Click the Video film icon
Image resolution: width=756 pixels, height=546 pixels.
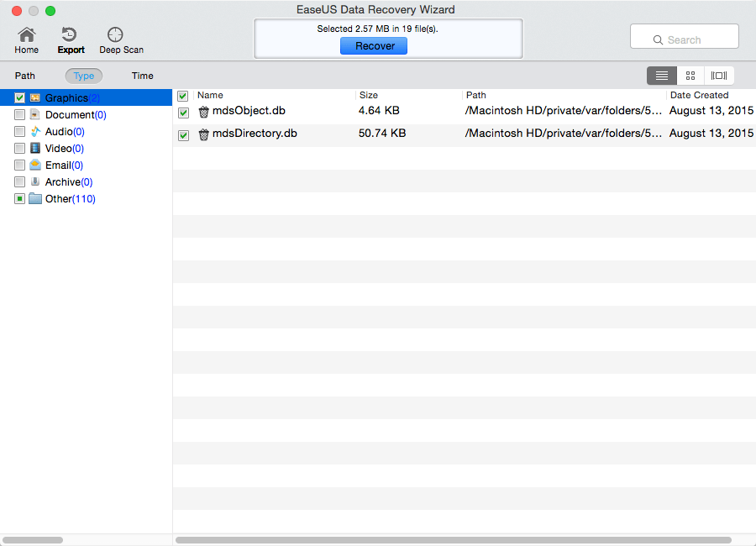tap(35, 148)
